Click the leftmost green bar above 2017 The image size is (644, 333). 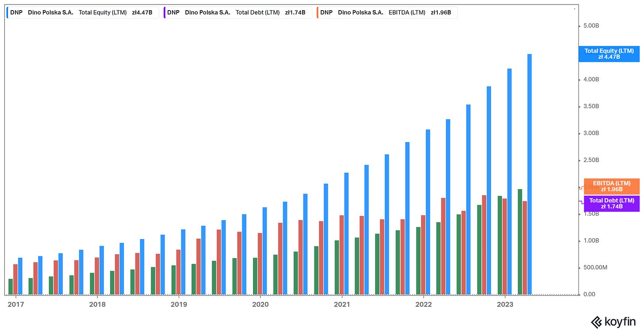coord(11,287)
